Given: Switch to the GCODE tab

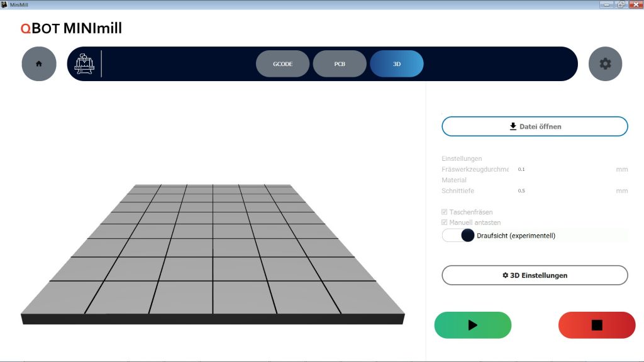Looking at the screenshot, I should (282, 63).
